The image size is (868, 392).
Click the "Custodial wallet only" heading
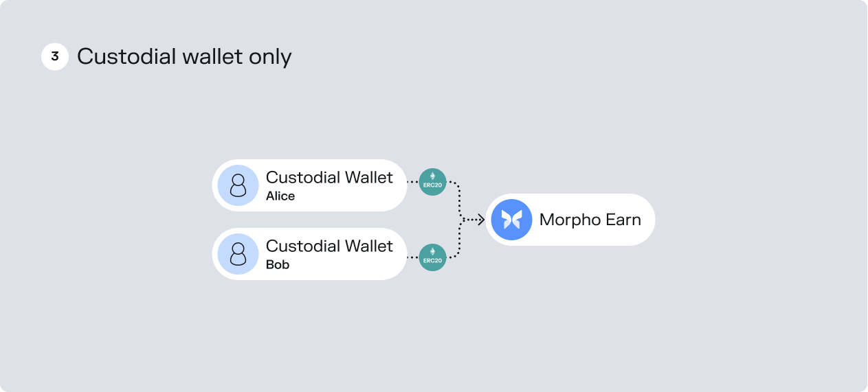(184, 56)
